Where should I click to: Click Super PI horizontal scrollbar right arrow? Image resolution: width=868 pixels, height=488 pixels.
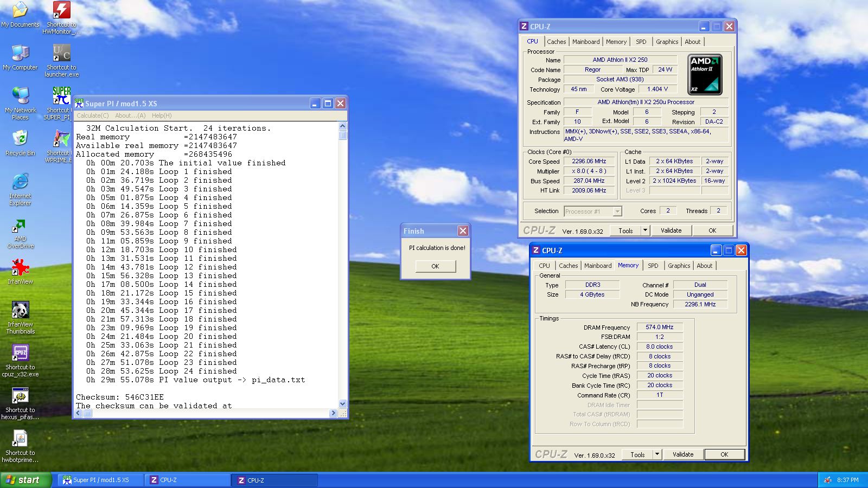(x=333, y=413)
